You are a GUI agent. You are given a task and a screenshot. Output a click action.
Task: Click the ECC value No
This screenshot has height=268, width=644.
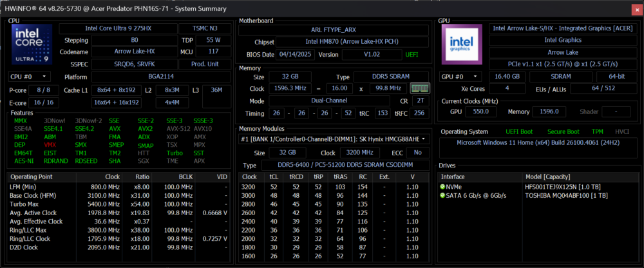coord(418,153)
